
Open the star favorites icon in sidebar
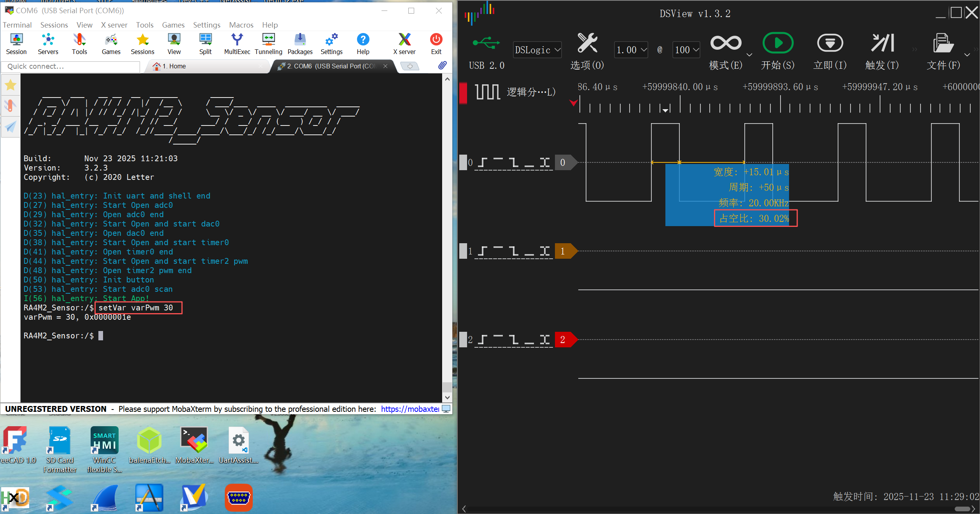[10, 85]
